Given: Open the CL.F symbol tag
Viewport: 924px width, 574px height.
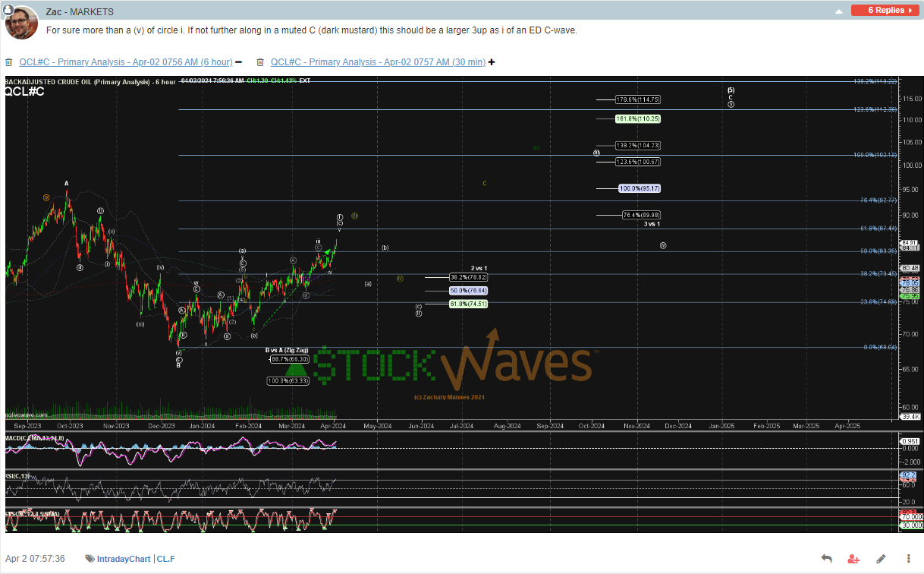Looking at the screenshot, I should point(166,559).
